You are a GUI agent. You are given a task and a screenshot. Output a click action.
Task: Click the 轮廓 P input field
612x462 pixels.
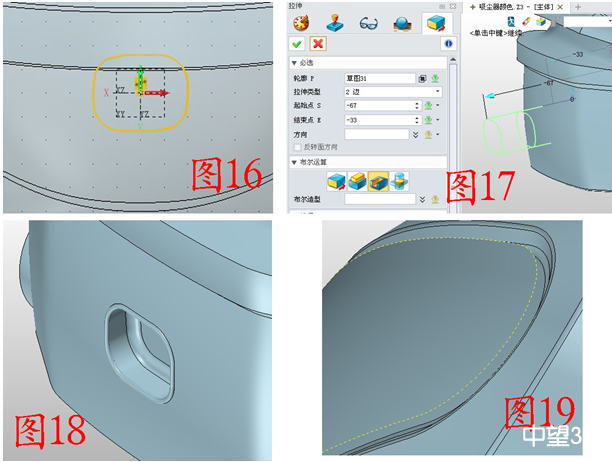pyautogui.click(x=379, y=77)
